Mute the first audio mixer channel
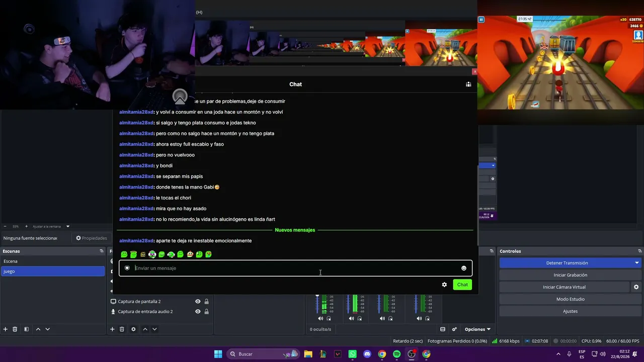This screenshot has width=644, height=362. click(x=320, y=318)
